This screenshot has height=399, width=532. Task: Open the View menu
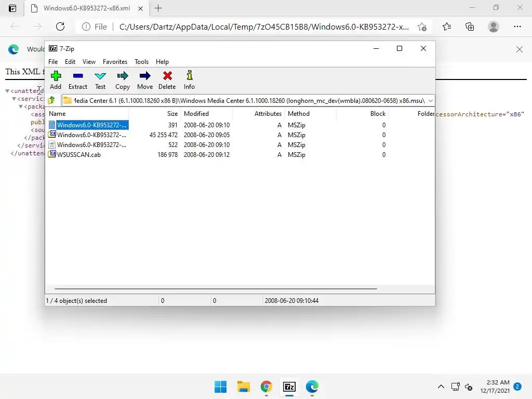pyautogui.click(x=89, y=62)
